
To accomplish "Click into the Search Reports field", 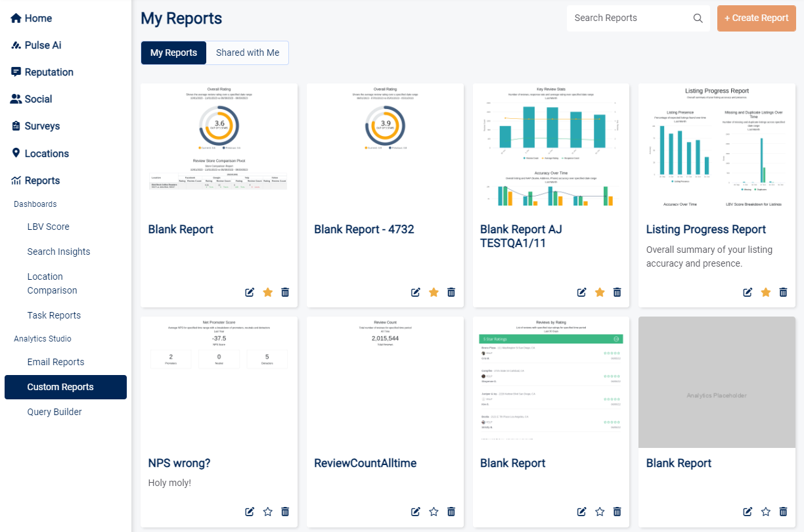I will pos(627,18).
